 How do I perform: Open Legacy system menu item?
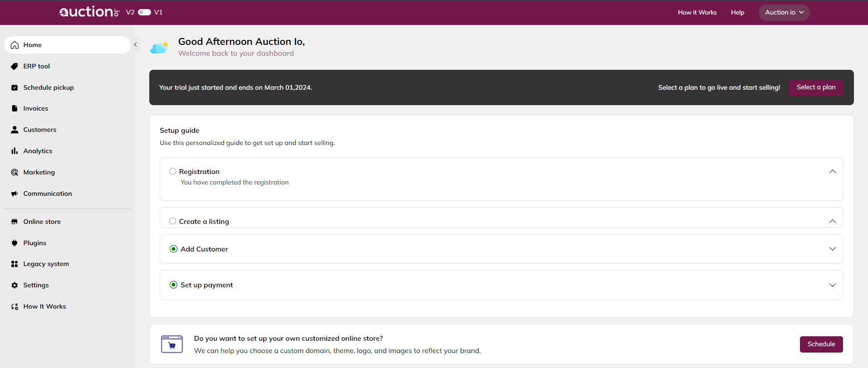point(46,264)
